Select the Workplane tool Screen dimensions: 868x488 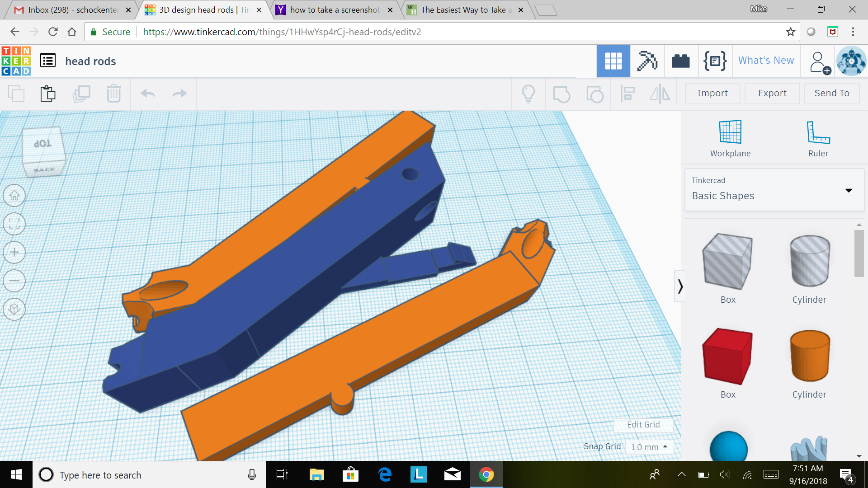[730, 139]
